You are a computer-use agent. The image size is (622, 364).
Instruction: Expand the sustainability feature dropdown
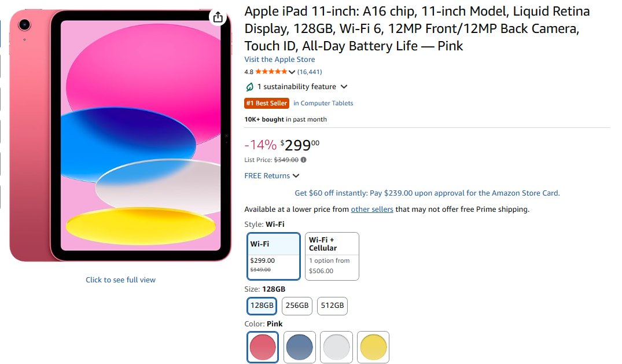pyautogui.click(x=344, y=87)
